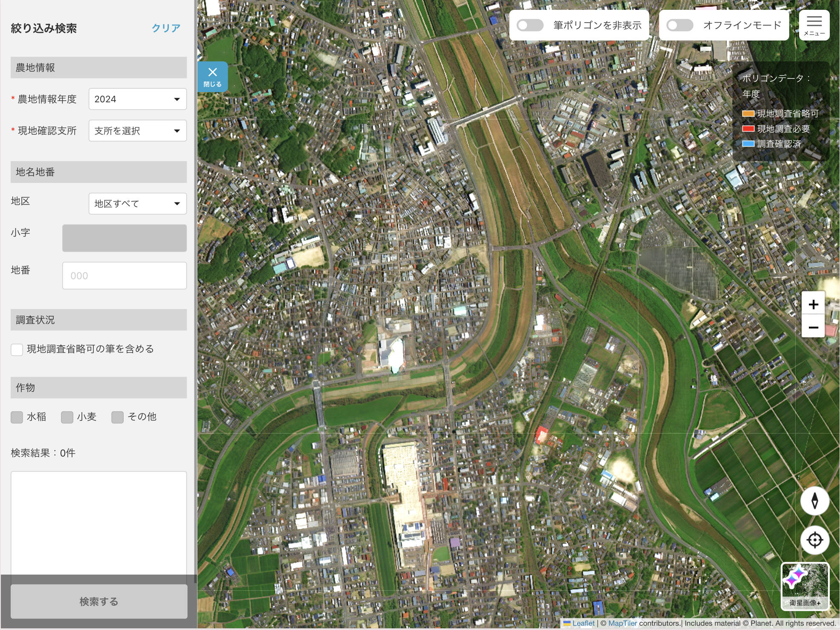
Task: Switch to satellite image plus layer
Action: (x=805, y=586)
